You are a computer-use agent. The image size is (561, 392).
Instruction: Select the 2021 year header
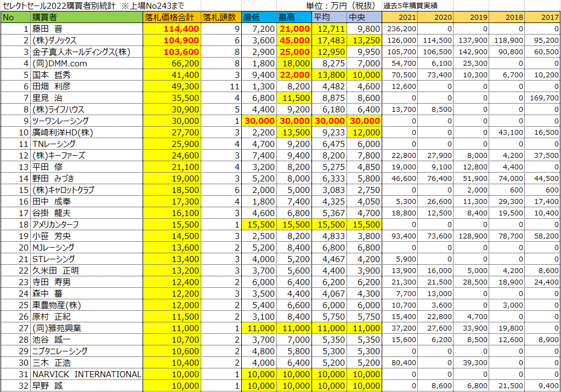(x=400, y=17)
